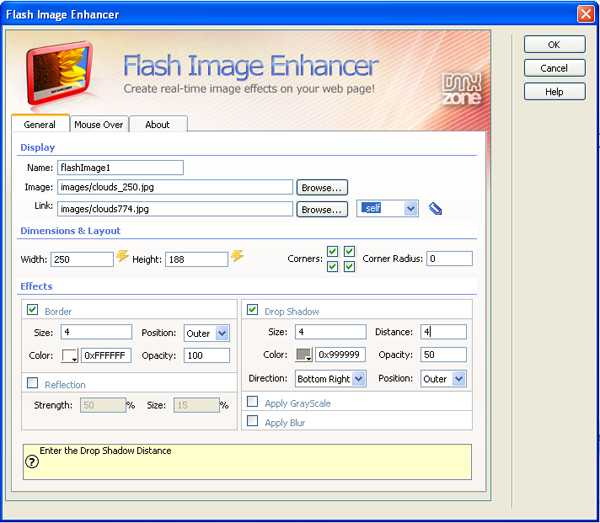
Task: Click the Drop Shadow hex field 0x999999
Action: [x=340, y=355]
